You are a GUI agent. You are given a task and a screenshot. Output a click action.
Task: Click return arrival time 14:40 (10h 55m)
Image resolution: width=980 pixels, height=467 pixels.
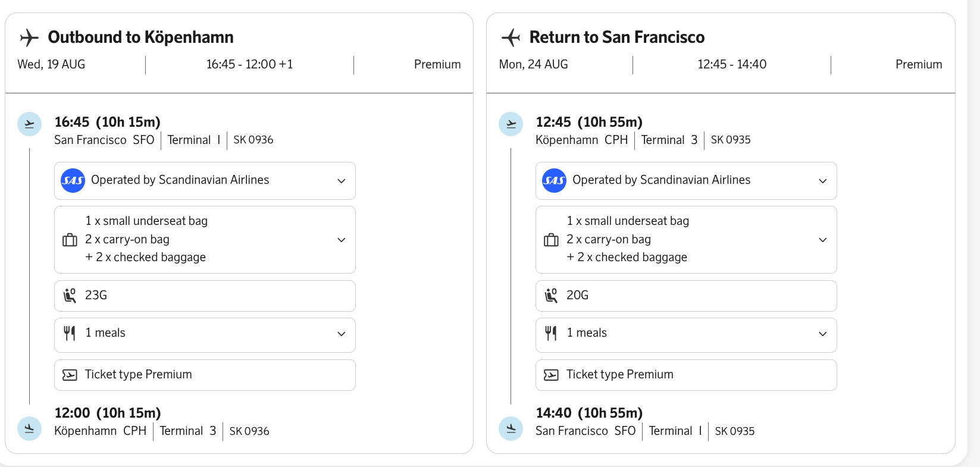pos(589,413)
